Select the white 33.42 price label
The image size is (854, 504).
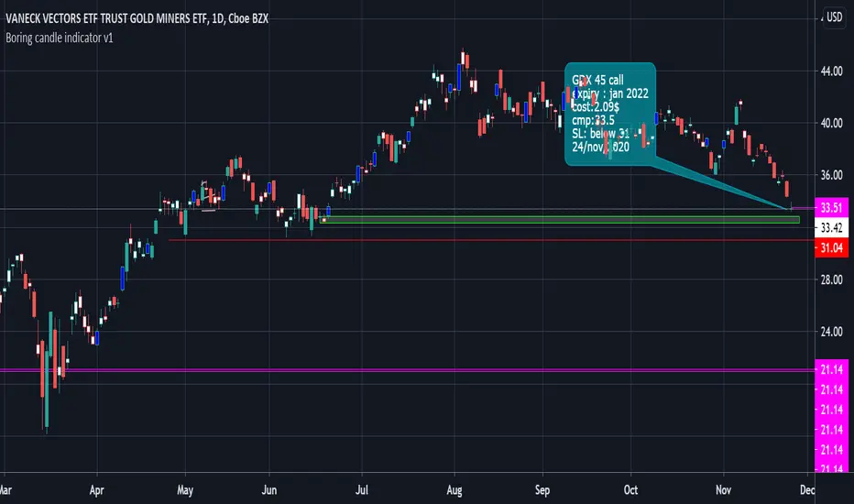coord(832,227)
